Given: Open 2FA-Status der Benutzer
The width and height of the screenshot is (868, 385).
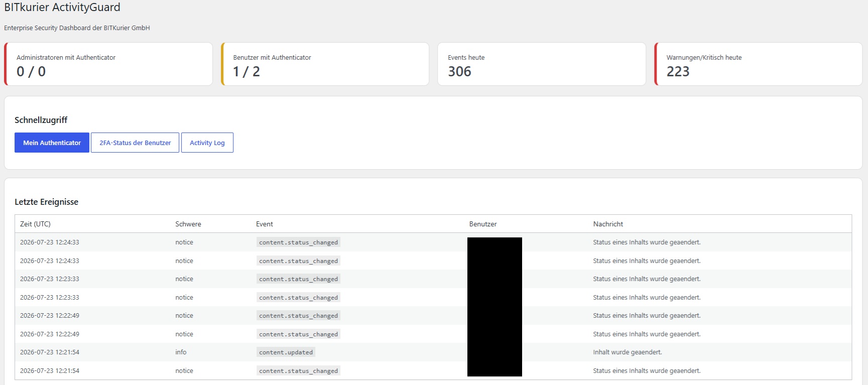Looking at the screenshot, I should [135, 143].
